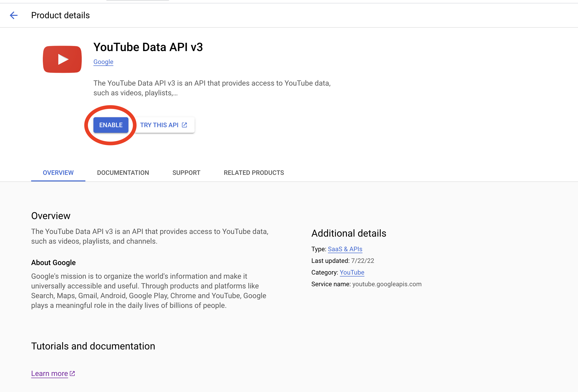Click the About Google heading
578x392 pixels.
tap(54, 262)
